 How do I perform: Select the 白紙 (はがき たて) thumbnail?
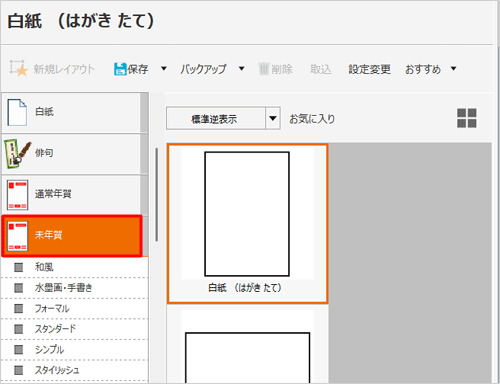(x=248, y=224)
